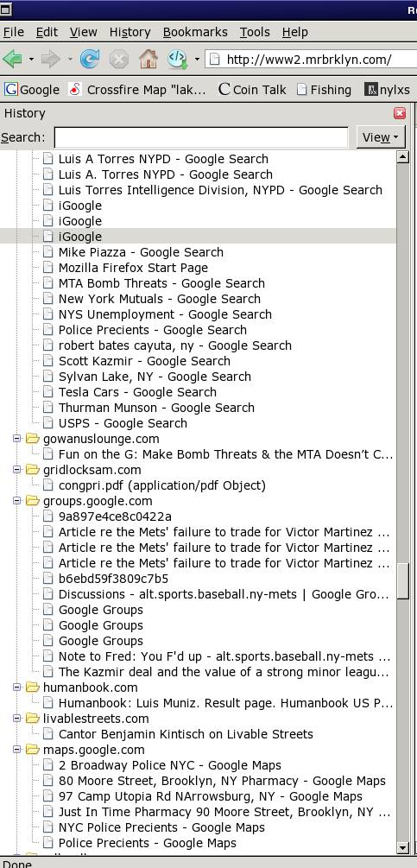417x868 pixels.
Task: Click the Stop loading icon
Action: (119, 58)
